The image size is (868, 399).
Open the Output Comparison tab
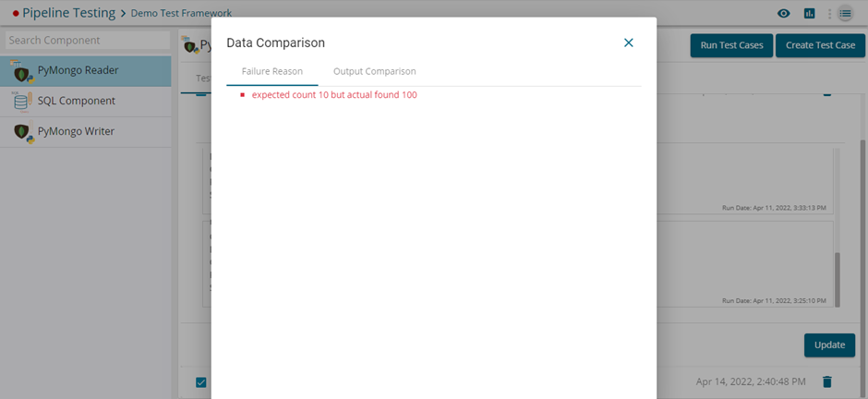(x=374, y=71)
